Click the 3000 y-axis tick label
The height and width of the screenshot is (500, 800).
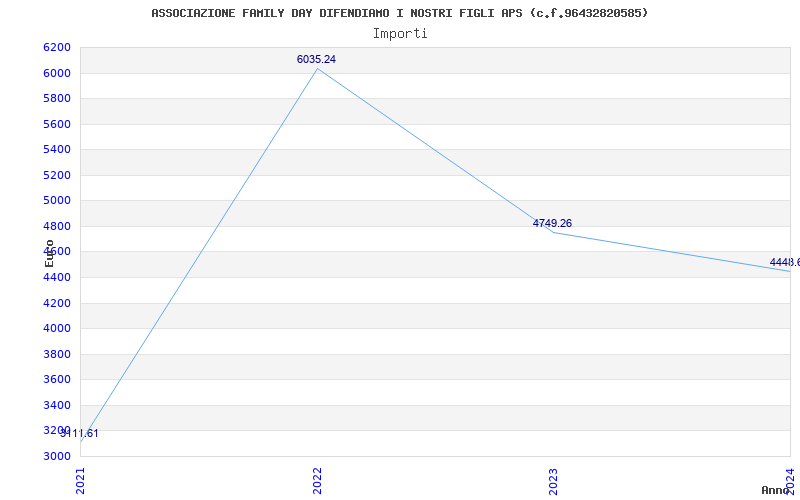tap(57, 456)
